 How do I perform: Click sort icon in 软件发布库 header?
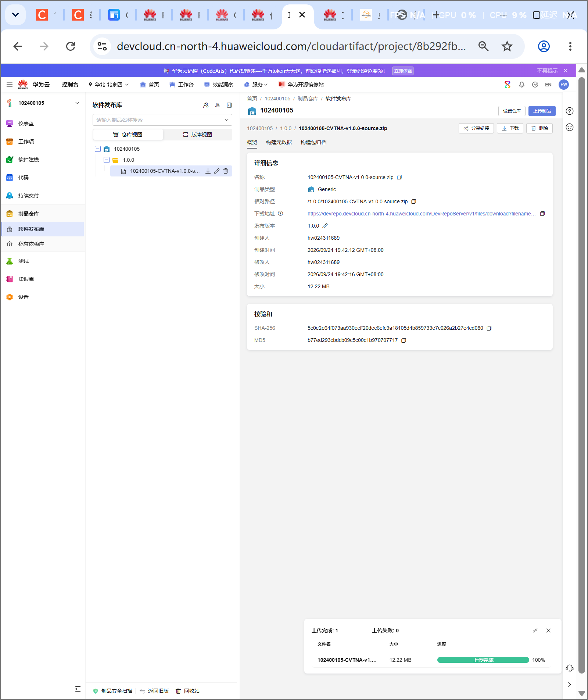(x=218, y=105)
